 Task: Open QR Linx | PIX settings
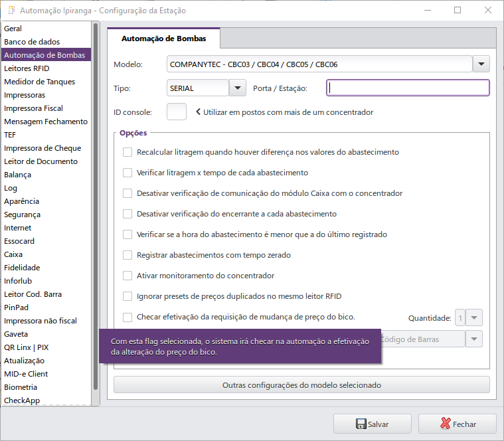(x=46, y=347)
